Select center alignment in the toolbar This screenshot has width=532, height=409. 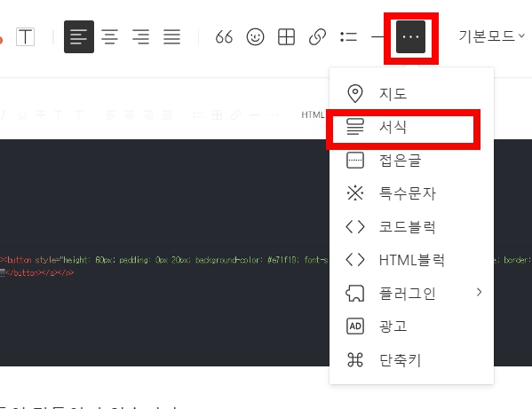click(x=109, y=36)
